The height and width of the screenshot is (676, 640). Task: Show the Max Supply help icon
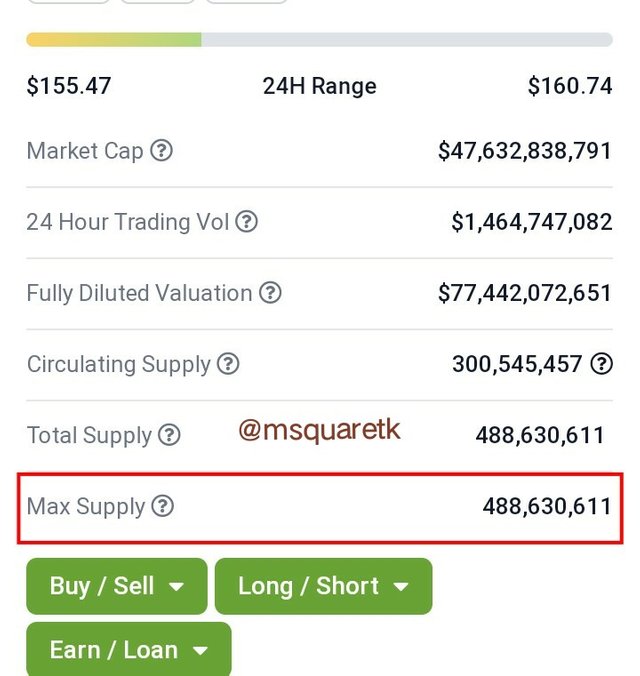163,506
